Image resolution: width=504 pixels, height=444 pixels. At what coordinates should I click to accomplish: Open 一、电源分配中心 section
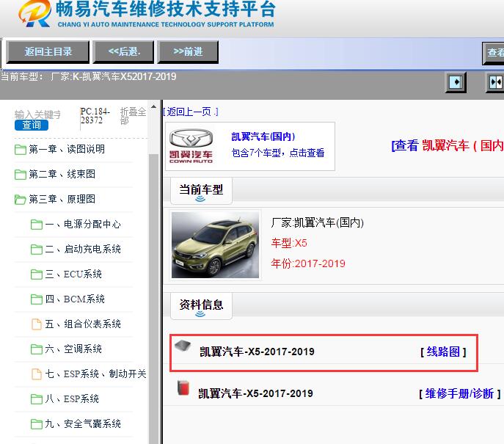coord(83,224)
